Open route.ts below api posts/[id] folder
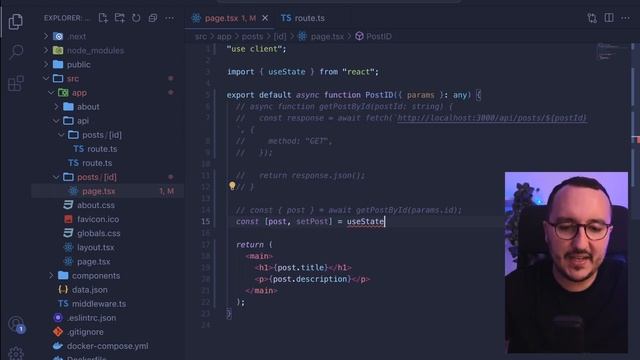 (102, 149)
